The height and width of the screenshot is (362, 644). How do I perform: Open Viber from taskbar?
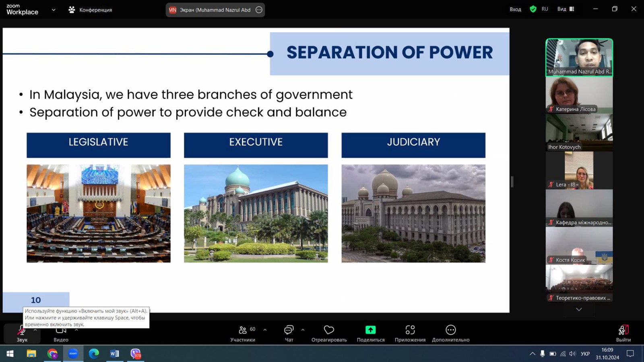tap(136, 354)
